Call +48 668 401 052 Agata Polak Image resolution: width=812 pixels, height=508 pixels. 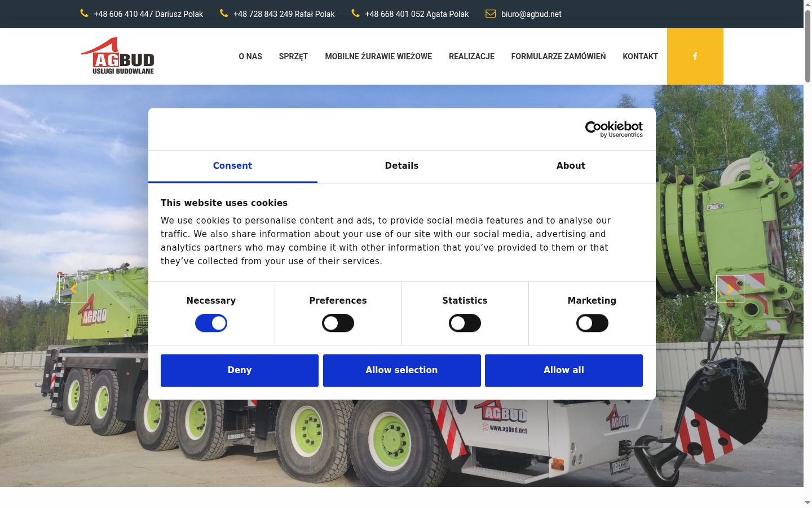pyautogui.click(x=417, y=14)
